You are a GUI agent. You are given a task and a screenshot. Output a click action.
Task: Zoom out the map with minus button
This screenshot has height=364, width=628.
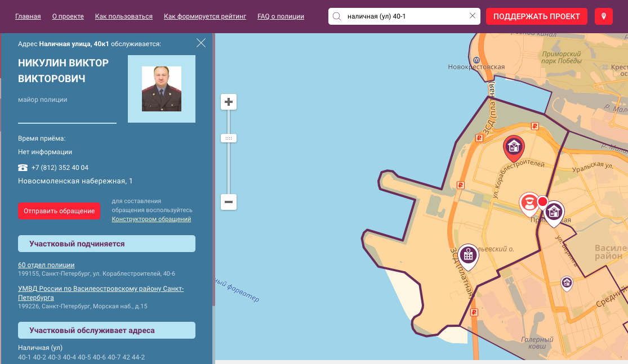click(229, 201)
